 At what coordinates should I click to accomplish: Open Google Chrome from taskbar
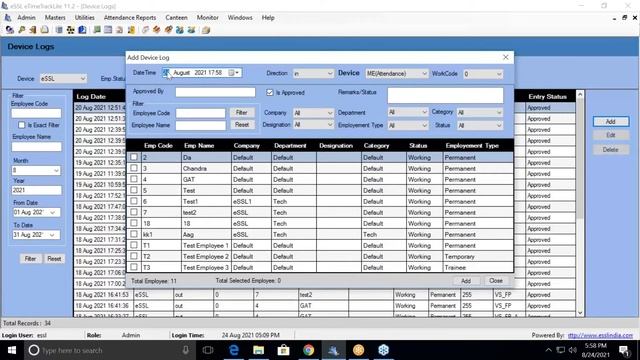click(309, 350)
